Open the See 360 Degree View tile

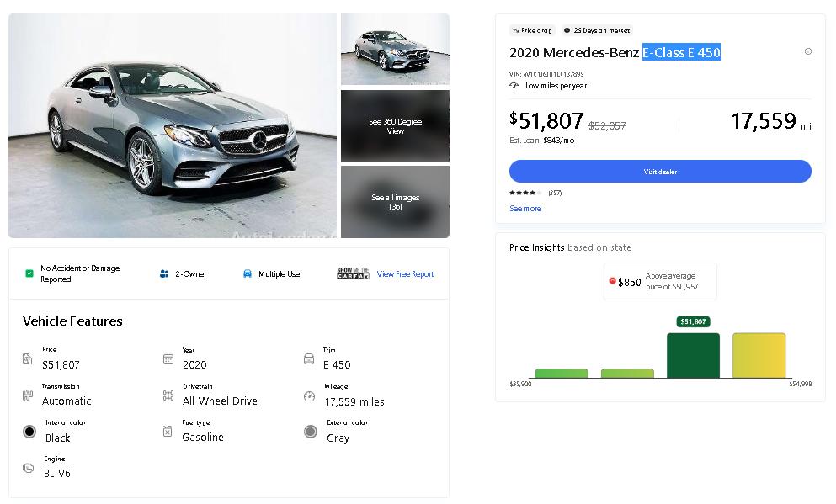(x=395, y=126)
